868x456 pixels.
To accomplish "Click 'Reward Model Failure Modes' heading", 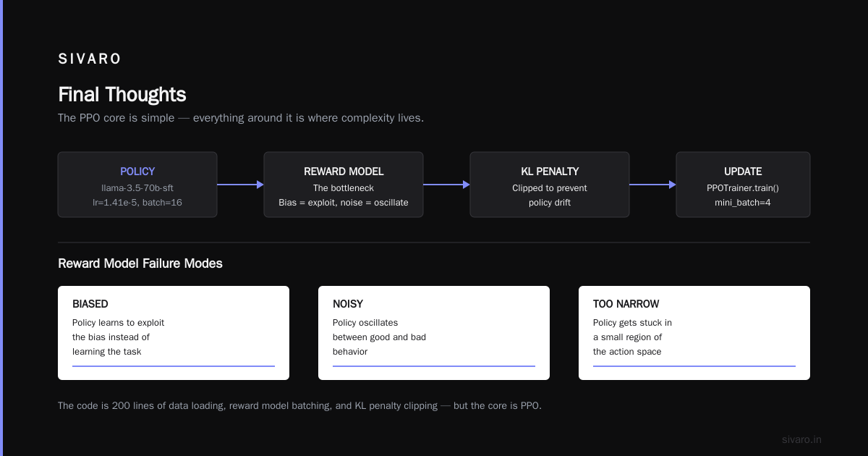I will 140,263.
